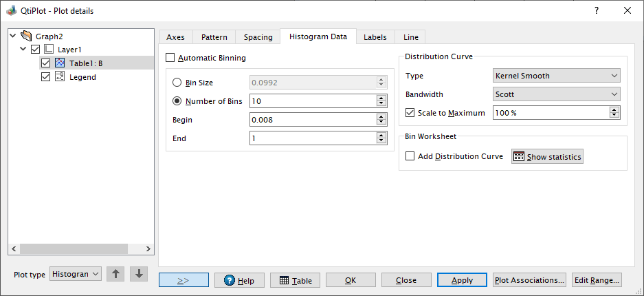
Task: Open the distribution Type dropdown
Action: (556, 76)
